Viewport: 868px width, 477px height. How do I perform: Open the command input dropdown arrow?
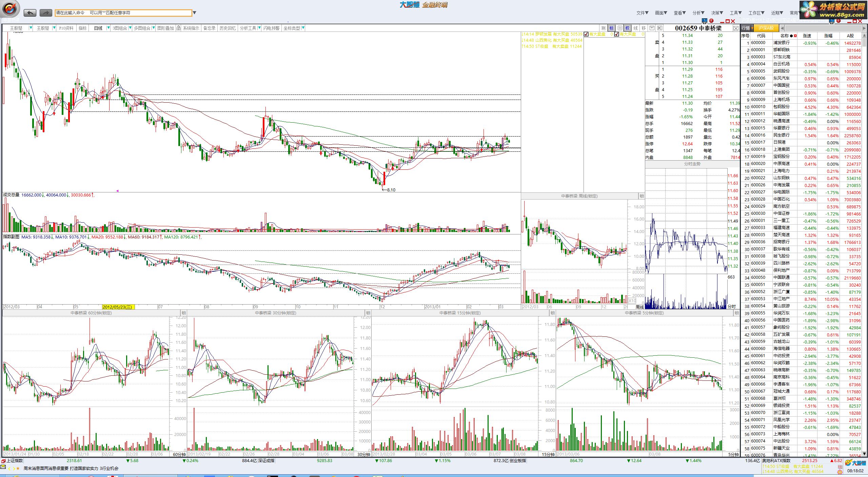pyautogui.click(x=194, y=13)
